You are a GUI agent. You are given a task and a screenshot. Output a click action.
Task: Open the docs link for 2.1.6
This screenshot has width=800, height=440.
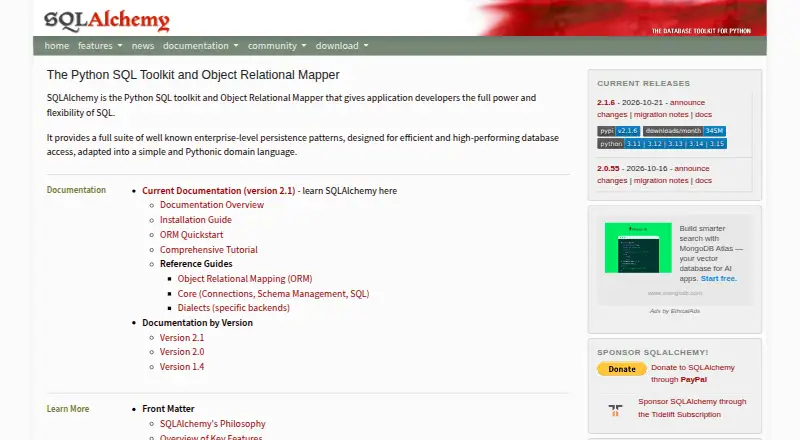coord(703,115)
